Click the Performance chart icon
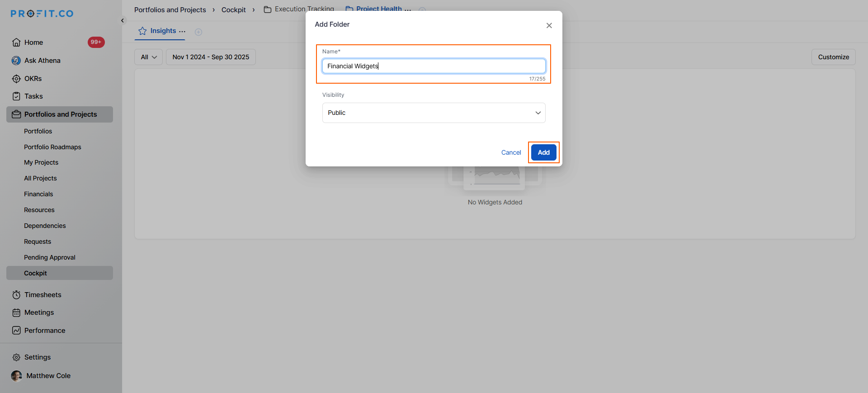 [x=16, y=331]
